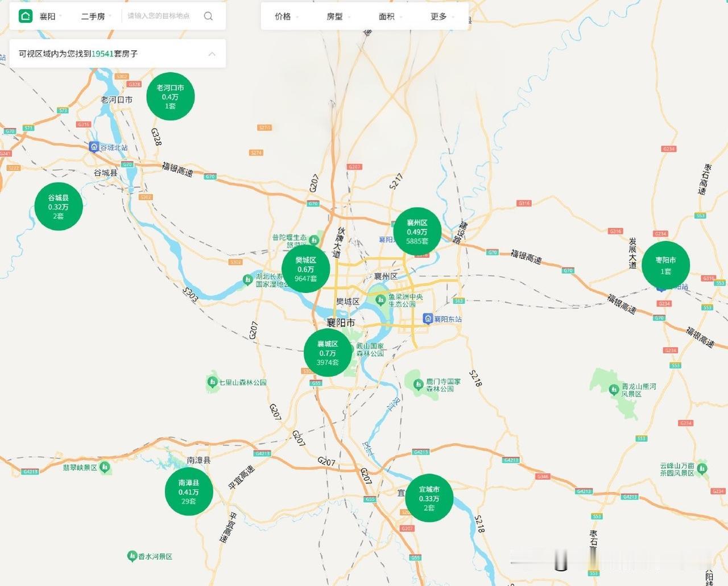The height and width of the screenshot is (586, 728).
Task: Click the 谷城北站 train station icon
Action: (94, 147)
